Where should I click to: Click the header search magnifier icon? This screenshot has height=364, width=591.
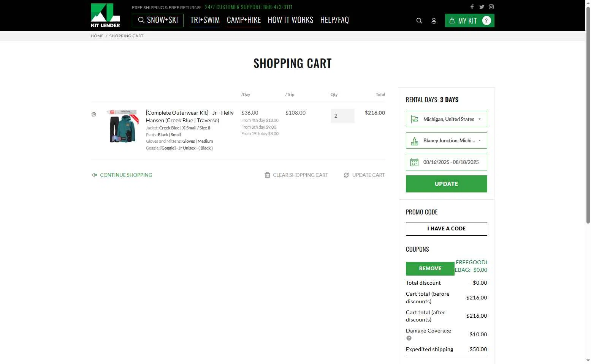(x=419, y=20)
